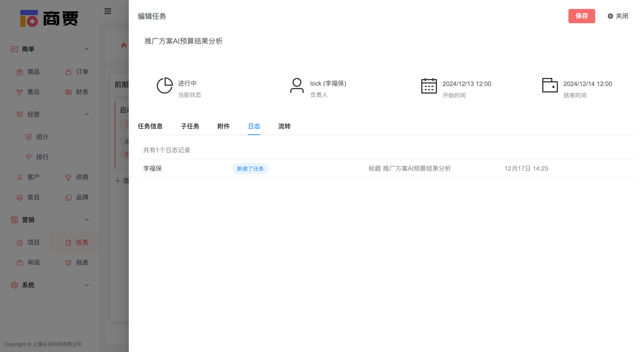Click the 排行 icon in sidebar
Screen dimensions: 644x352
[28, 157]
